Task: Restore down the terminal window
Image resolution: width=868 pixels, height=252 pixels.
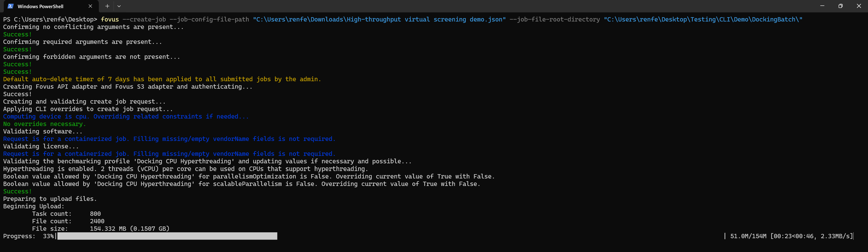Action: pyautogui.click(x=840, y=6)
